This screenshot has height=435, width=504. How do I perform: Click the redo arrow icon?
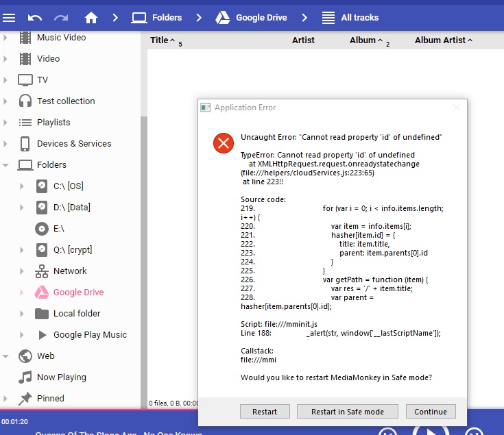click(x=61, y=17)
